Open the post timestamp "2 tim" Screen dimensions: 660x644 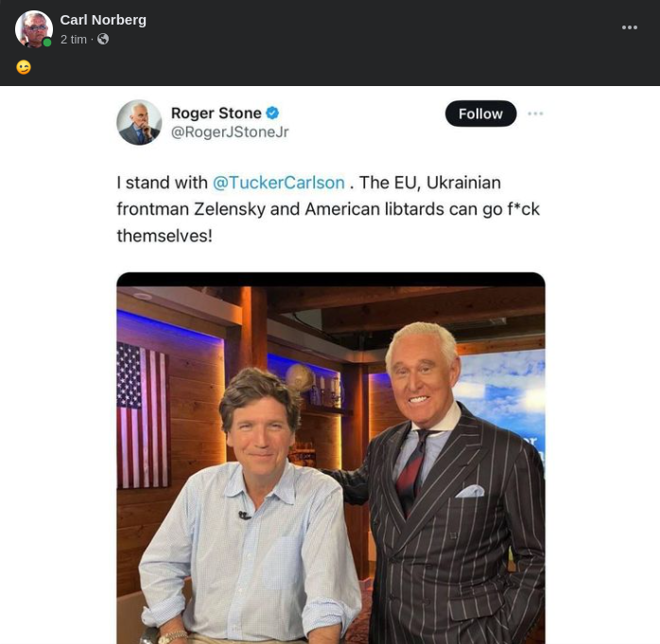pos(73,40)
